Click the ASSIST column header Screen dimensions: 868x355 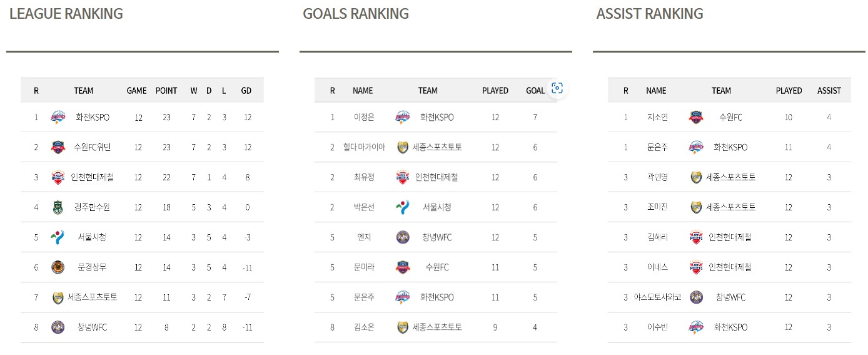click(x=829, y=91)
